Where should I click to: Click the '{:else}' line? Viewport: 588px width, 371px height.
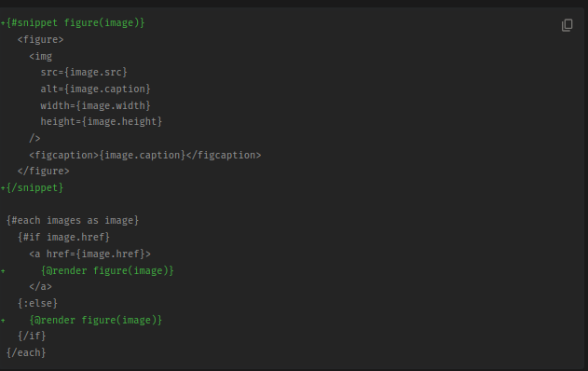(x=37, y=303)
